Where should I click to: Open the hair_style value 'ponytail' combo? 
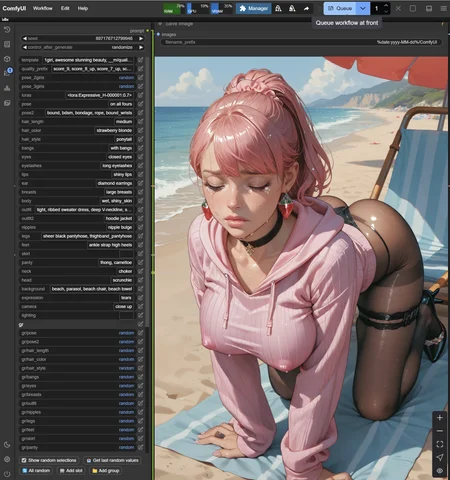click(x=124, y=139)
